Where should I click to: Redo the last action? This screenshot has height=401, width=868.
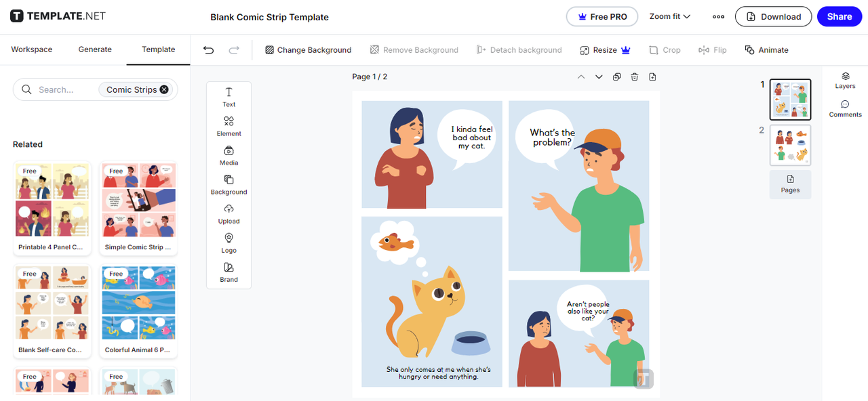pyautogui.click(x=234, y=50)
